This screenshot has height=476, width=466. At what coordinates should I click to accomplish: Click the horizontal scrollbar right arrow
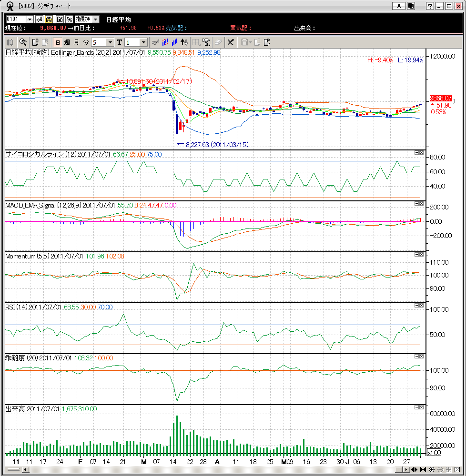click(406, 469)
